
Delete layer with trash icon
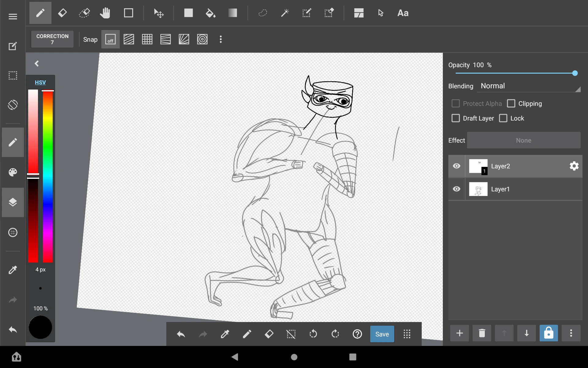click(x=482, y=333)
